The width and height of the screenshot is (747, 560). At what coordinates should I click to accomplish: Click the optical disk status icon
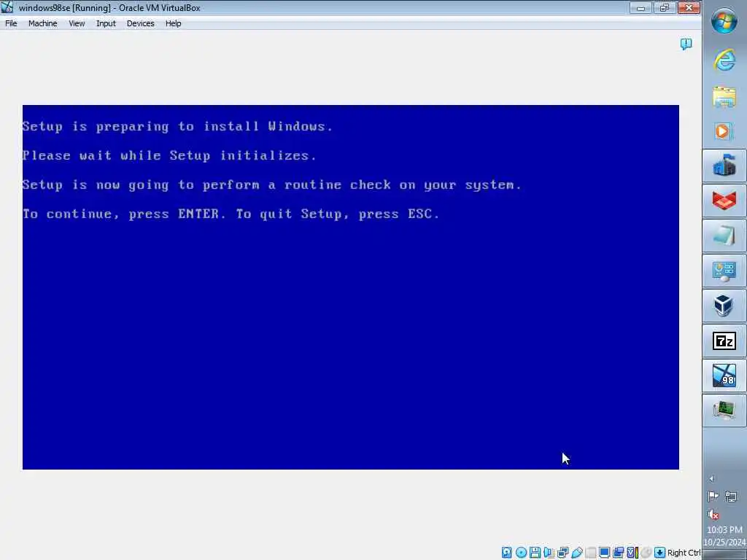click(521, 553)
